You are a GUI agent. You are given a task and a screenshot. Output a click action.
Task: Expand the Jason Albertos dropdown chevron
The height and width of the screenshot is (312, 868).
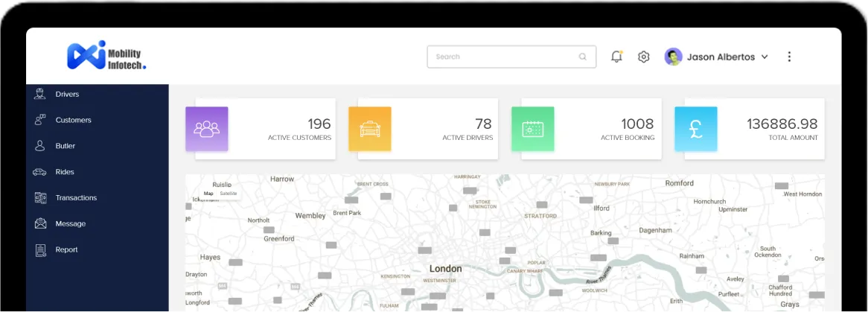click(765, 57)
